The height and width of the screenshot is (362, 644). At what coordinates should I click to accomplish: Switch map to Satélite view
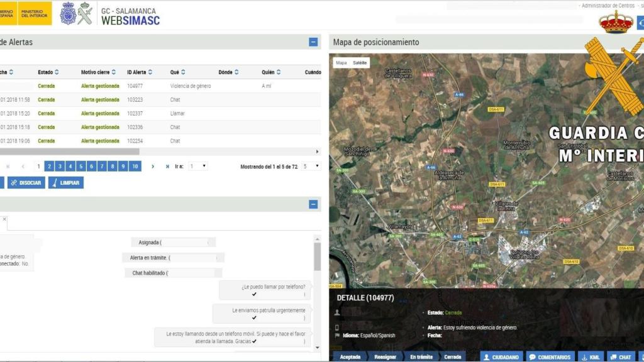click(x=360, y=63)
